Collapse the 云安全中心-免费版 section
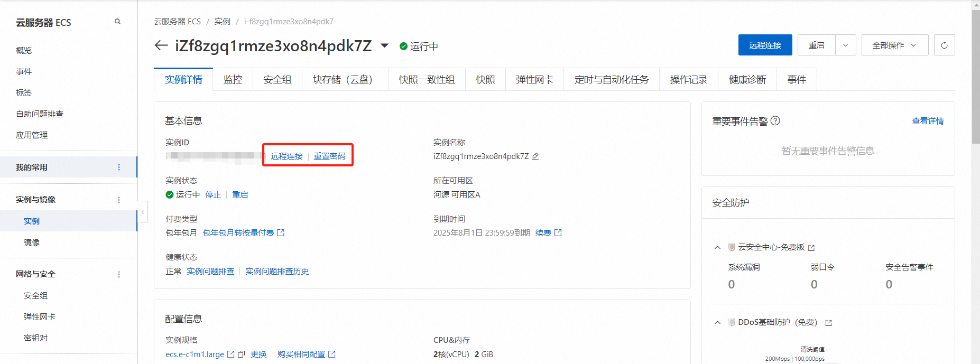This screenshot has height=364, width=980. click(x=717, y=247)
